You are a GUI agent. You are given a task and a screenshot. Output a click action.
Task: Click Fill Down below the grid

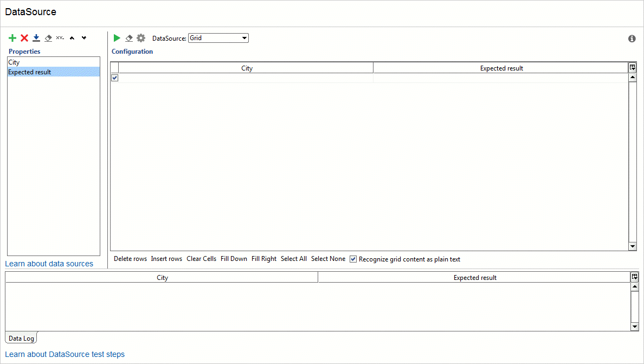234,259
